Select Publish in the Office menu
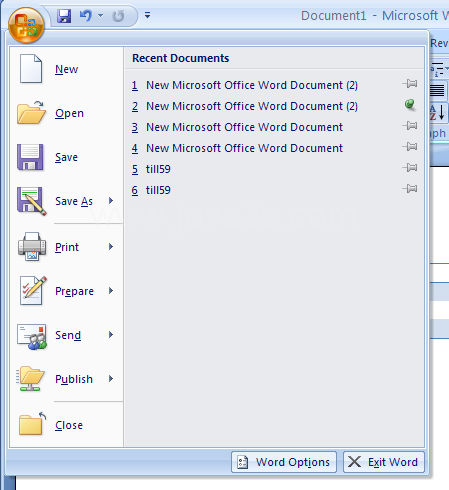449x490 pixels. coord(74,379)
